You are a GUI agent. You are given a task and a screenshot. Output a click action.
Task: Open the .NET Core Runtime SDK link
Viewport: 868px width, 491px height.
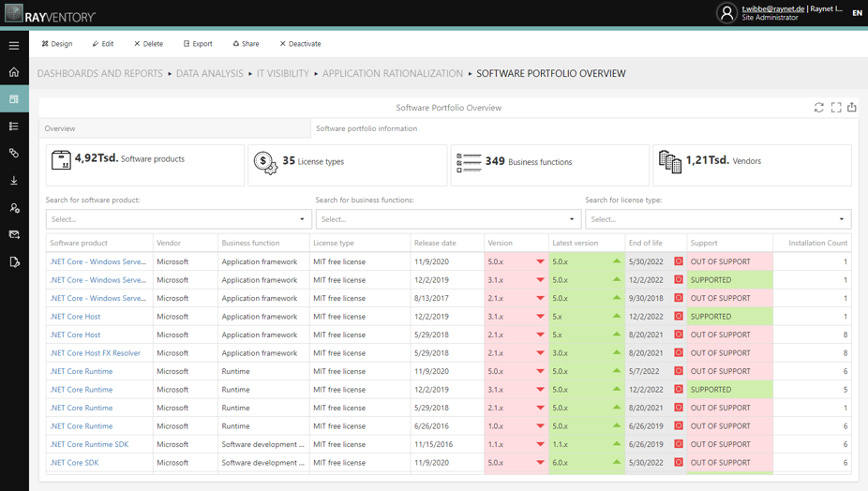click(89, 444)
